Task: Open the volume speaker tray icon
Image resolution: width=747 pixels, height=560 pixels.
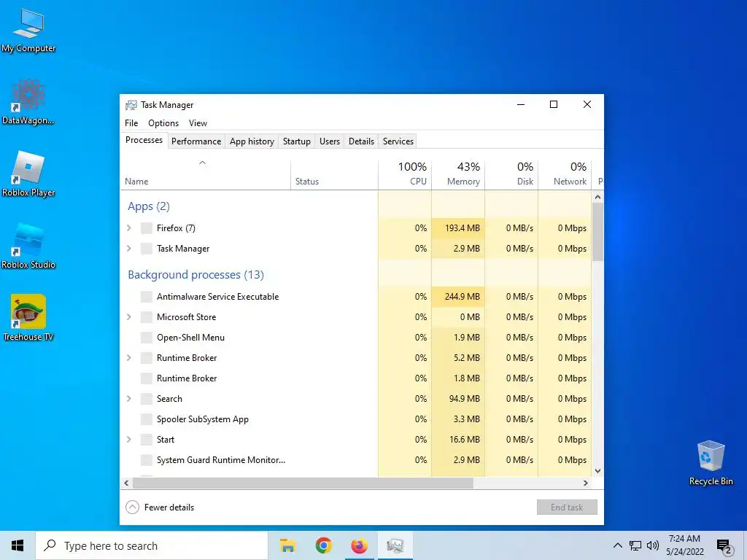Action: pyautogui.click(x=653, y=545)
